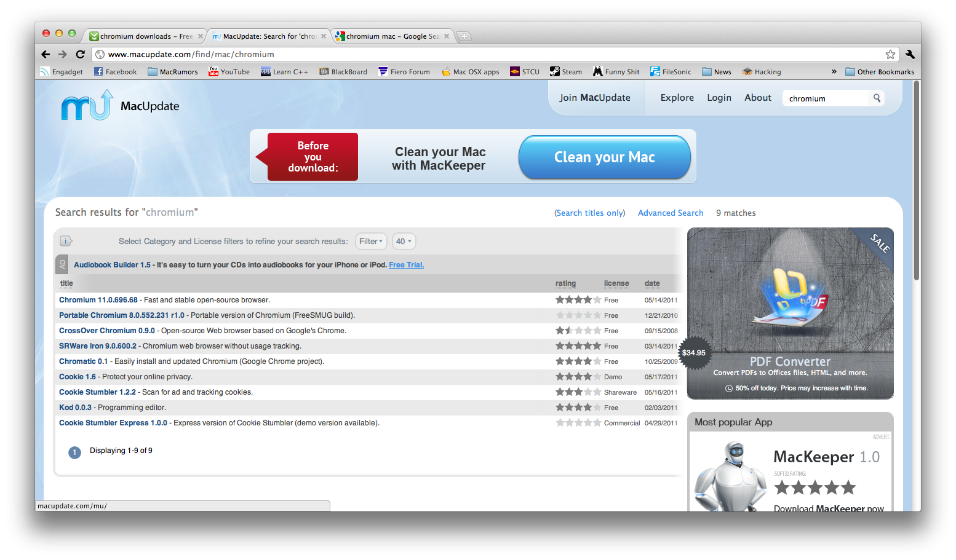Open the STCU bookmark
The width and height of the screenshot is (956, 560).
pyautogui.click(x=525, y=72)
